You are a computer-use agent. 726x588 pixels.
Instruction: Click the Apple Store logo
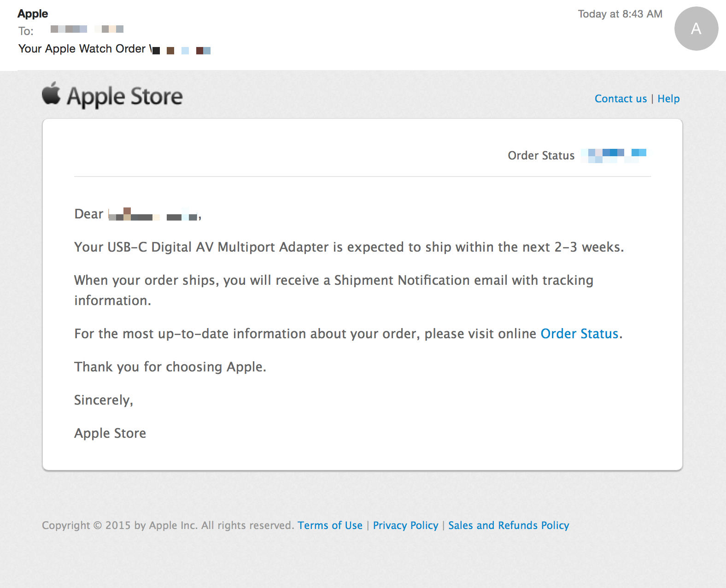click(112, 95)
